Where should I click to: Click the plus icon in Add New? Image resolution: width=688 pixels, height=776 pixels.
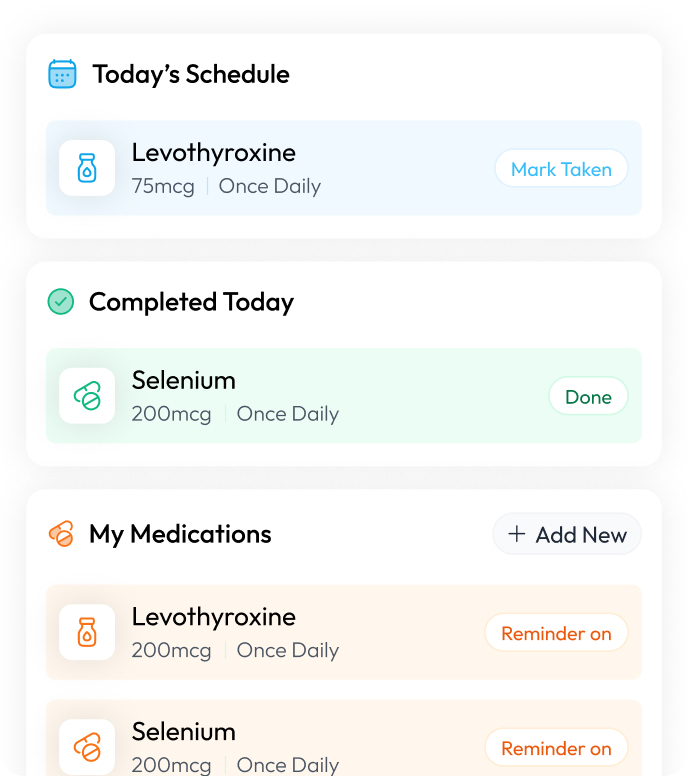pos(517,534)
